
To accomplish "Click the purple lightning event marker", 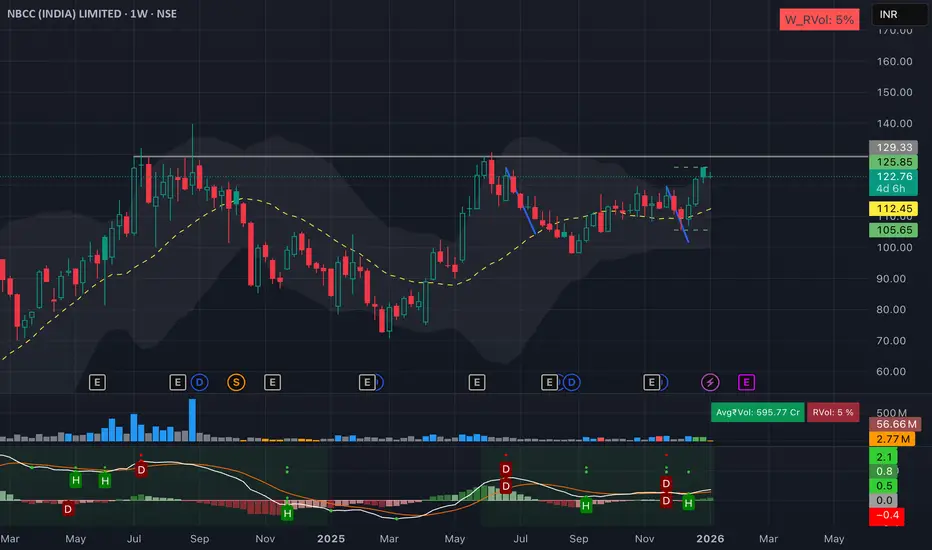I will coord(710,382).
